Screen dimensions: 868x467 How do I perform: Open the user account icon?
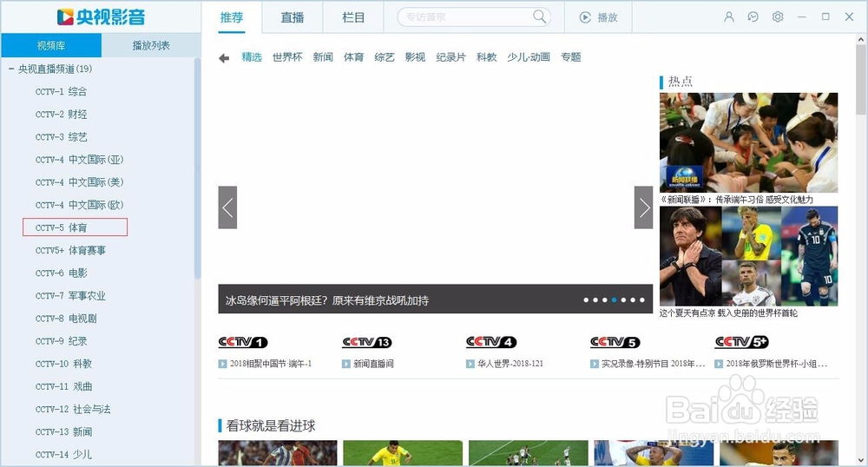click(x=729, y=17)
